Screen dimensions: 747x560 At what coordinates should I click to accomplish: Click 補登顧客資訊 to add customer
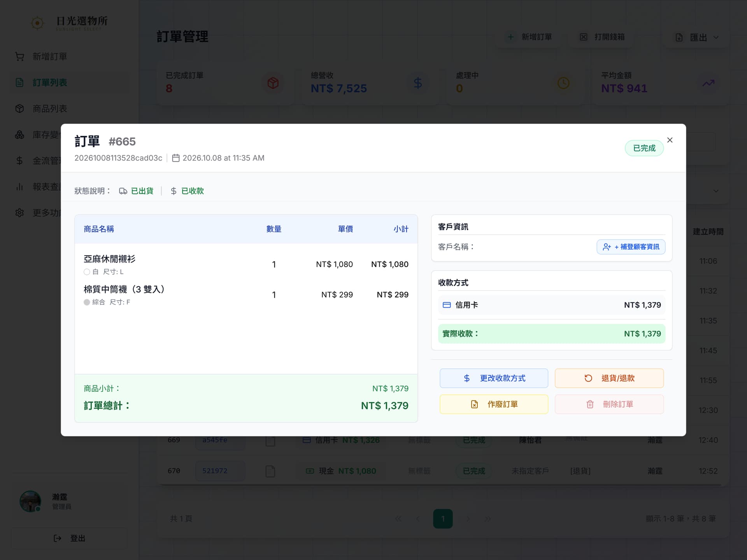[x=631, y=247]
